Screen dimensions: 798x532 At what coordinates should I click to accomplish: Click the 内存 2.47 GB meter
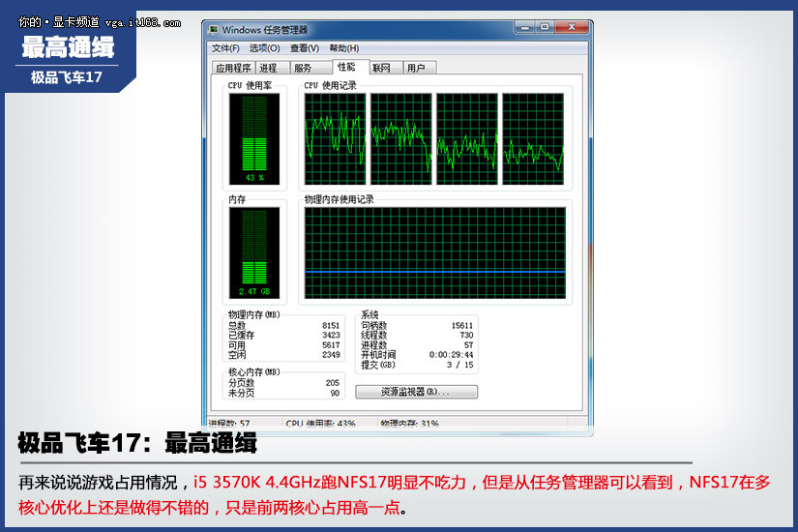[254, 253]
